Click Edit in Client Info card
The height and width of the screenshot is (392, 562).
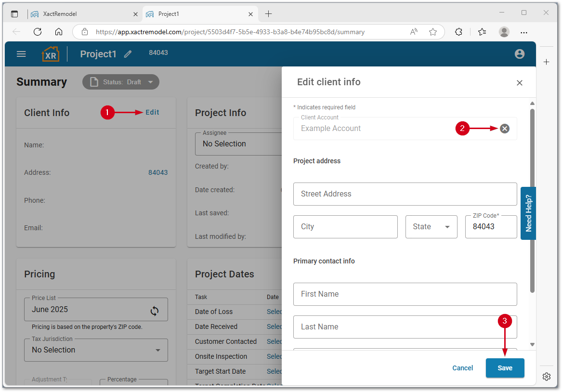152,113
